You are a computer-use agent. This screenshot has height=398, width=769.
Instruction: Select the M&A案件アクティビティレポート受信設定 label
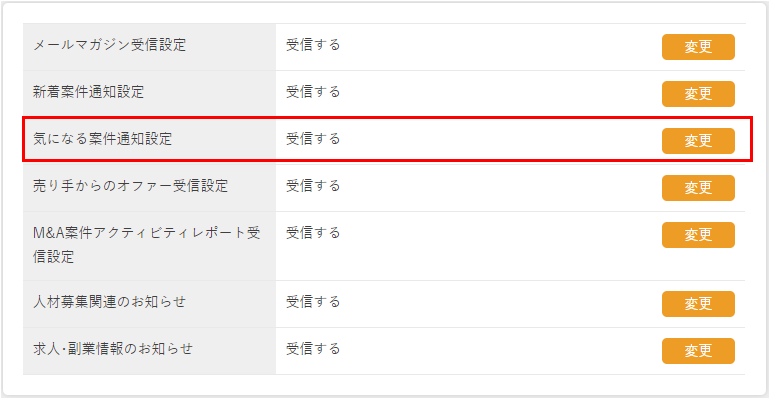(147, 245)
